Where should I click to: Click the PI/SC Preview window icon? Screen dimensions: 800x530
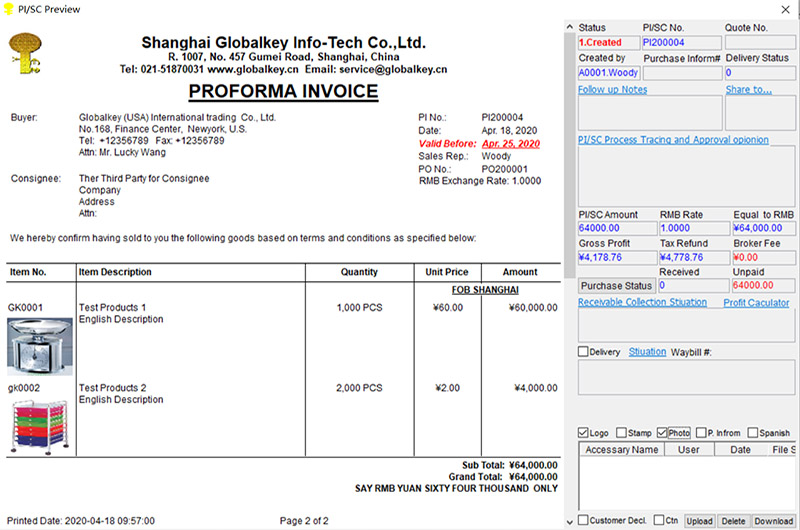9,8
